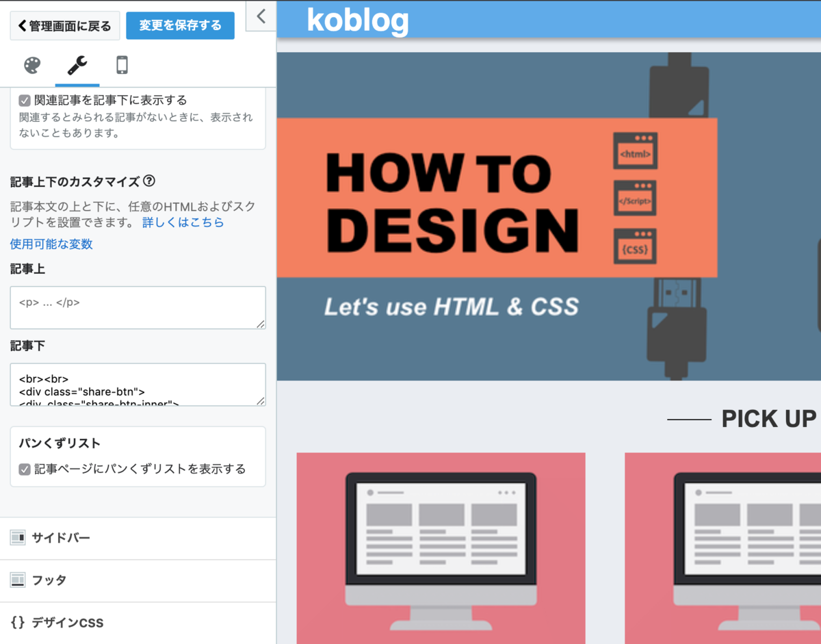The width and height of the screenshot is (821, 644).
Task: Click the 管理画面に戻る back button
Action: [x=65, y=26]
